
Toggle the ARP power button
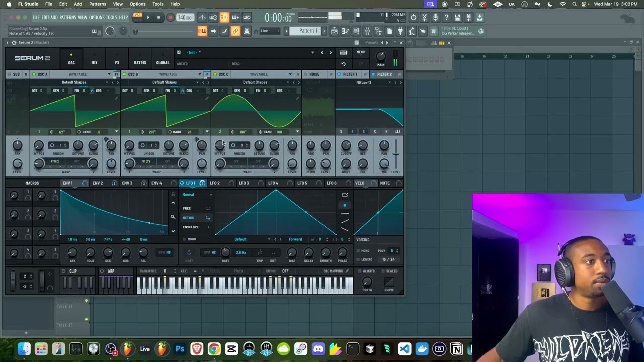(x=102, y=271)
